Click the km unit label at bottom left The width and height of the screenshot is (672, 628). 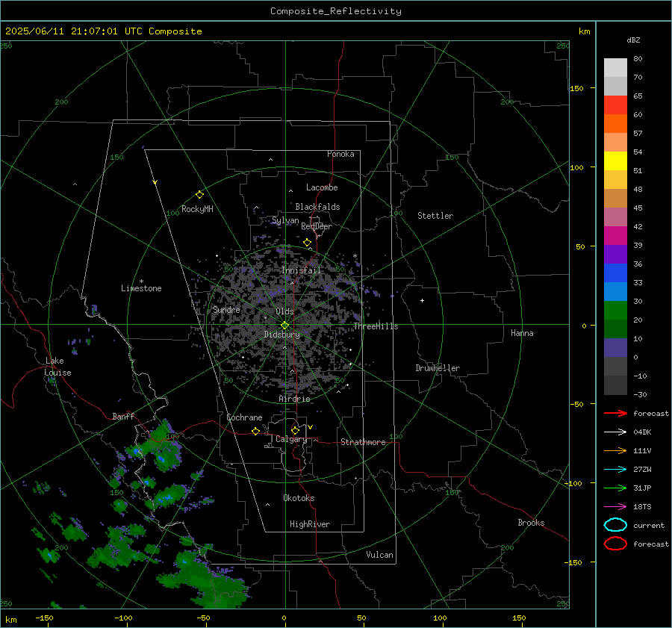[x=10, y=620]
